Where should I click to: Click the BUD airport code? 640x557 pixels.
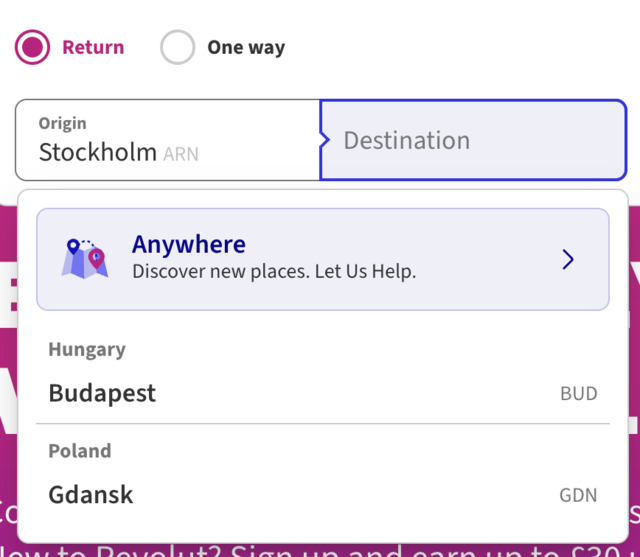[x=579, y=394]
